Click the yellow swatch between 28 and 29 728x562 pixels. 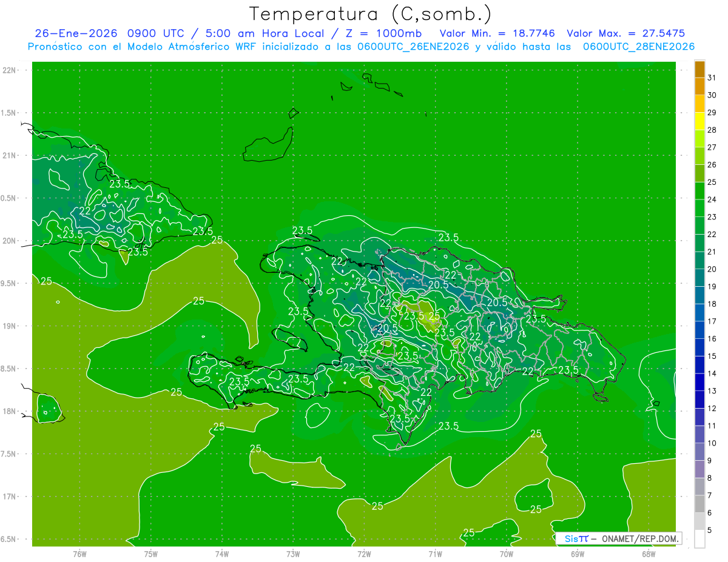coord(699,121)
